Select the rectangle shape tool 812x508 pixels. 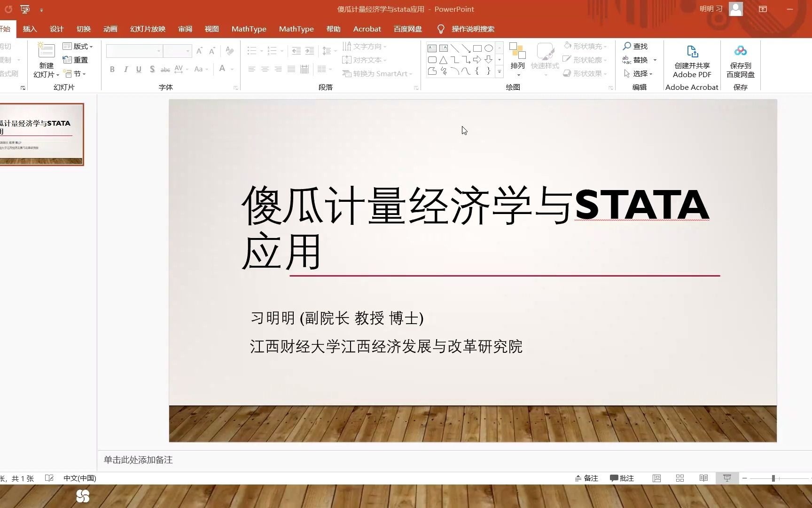477,48
